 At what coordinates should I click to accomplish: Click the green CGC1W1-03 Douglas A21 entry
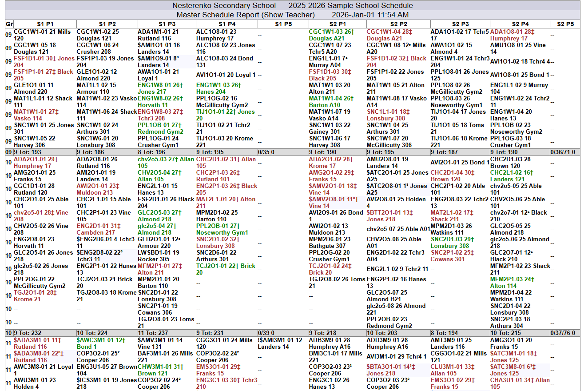tap(331, 35)
